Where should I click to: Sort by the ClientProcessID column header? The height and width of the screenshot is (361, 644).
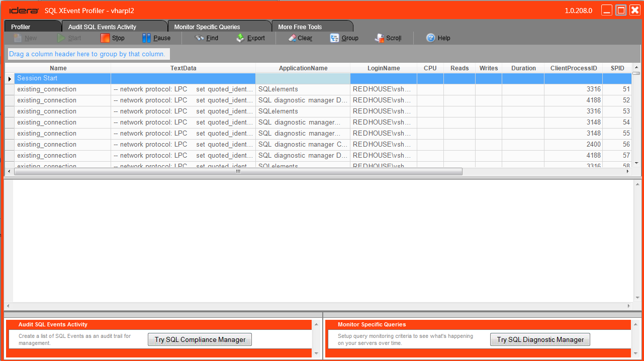tap(574, 68)
